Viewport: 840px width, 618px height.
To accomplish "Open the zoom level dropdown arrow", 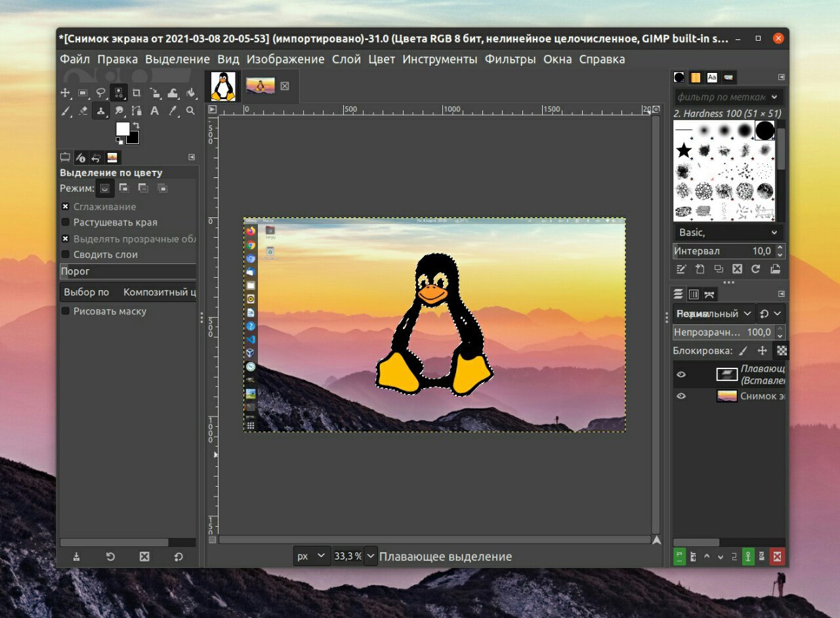I will click(x=371, y=556).
